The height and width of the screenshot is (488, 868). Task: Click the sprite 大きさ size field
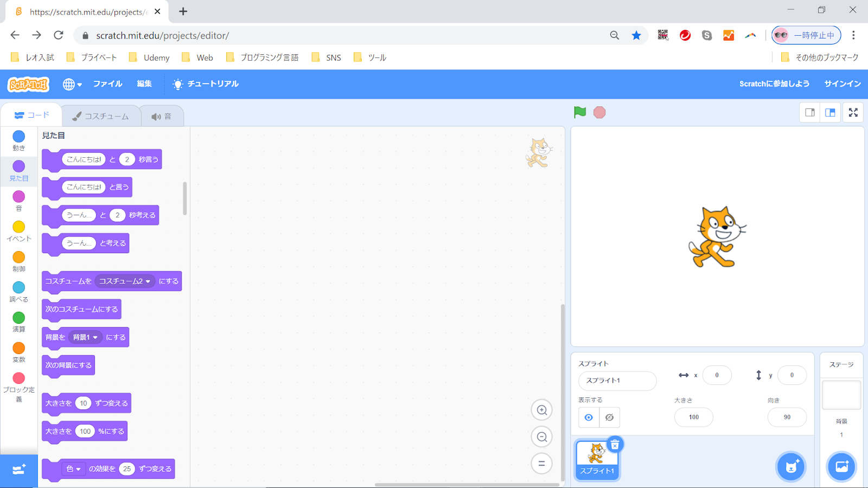click(x=694, y=417)
